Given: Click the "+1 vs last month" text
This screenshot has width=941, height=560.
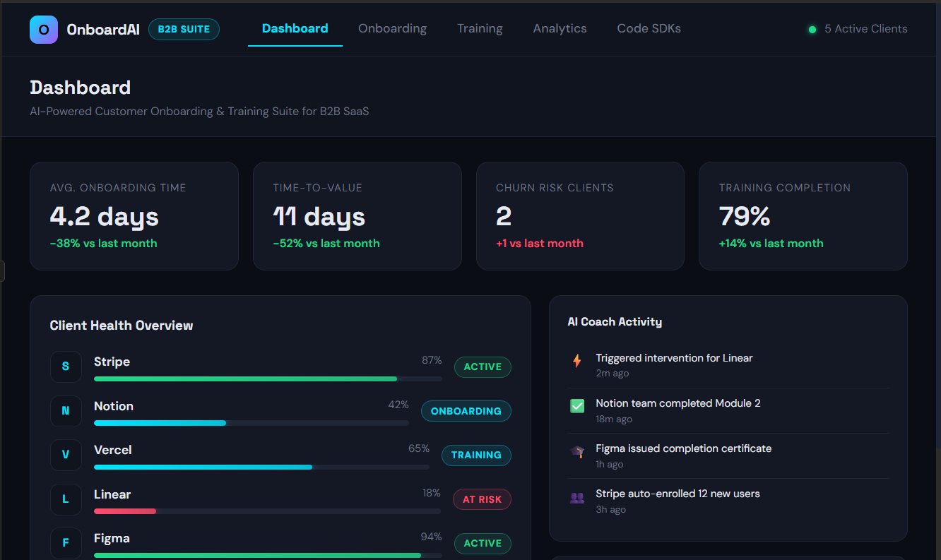Looking at the screenshot, I should pyautogui.click(x=540, y=244).
